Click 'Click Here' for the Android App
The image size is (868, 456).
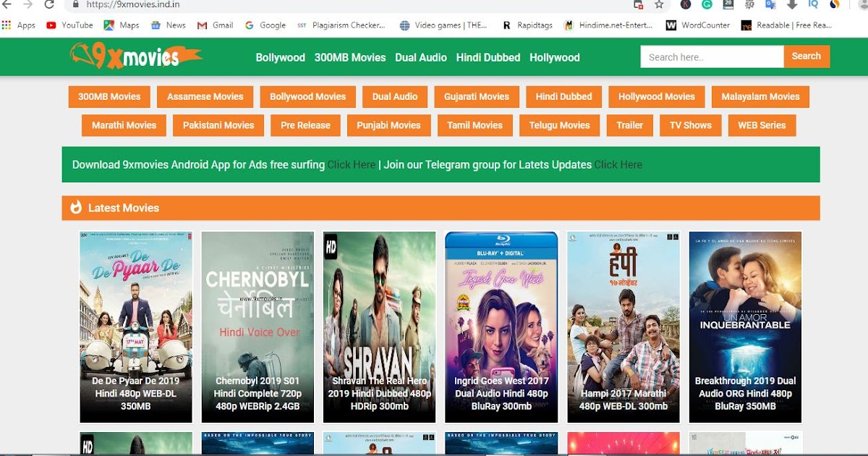point(351,164)
